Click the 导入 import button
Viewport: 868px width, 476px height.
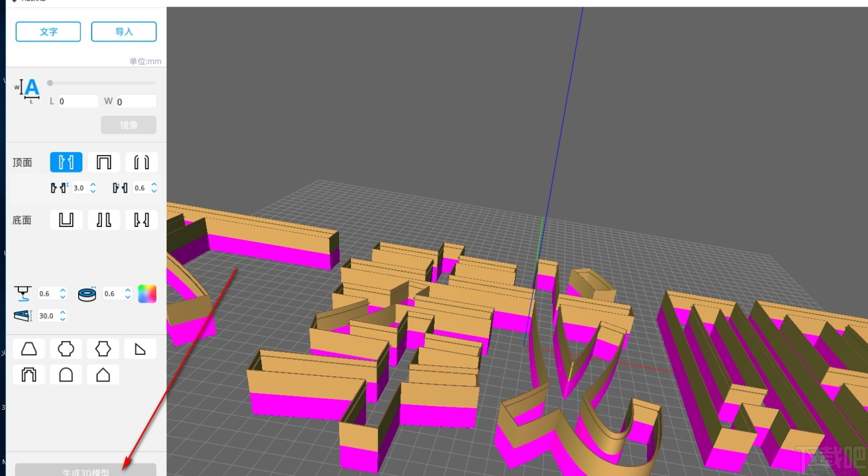click(124, 31)
